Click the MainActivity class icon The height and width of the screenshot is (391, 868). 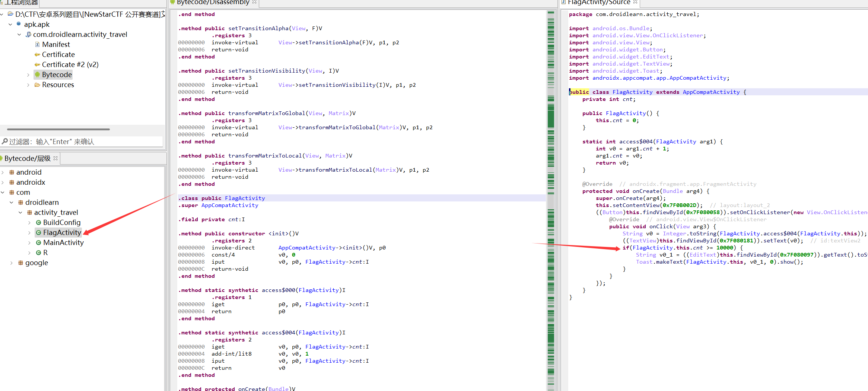point(38,242)
